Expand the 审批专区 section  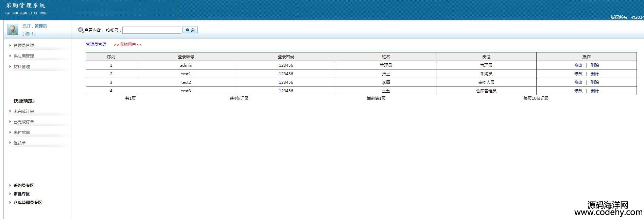coord(21,194)
